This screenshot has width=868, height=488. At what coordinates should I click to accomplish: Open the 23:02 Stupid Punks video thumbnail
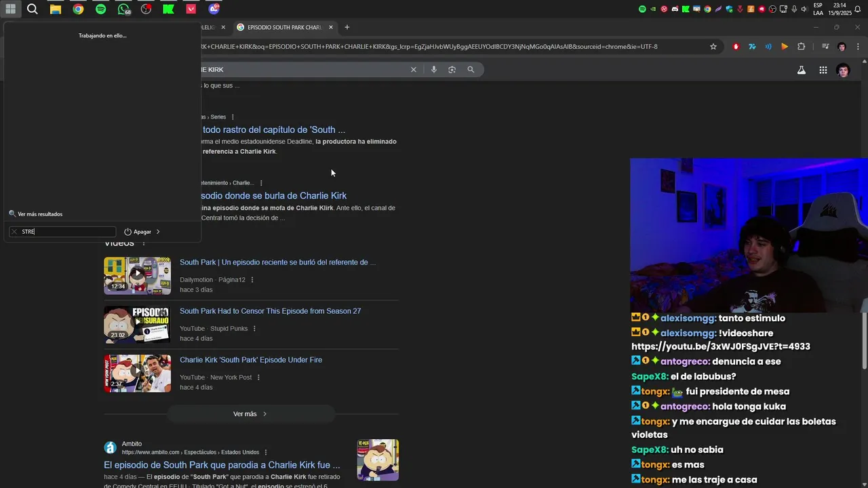pyautogui.click(x=138, y=324)
